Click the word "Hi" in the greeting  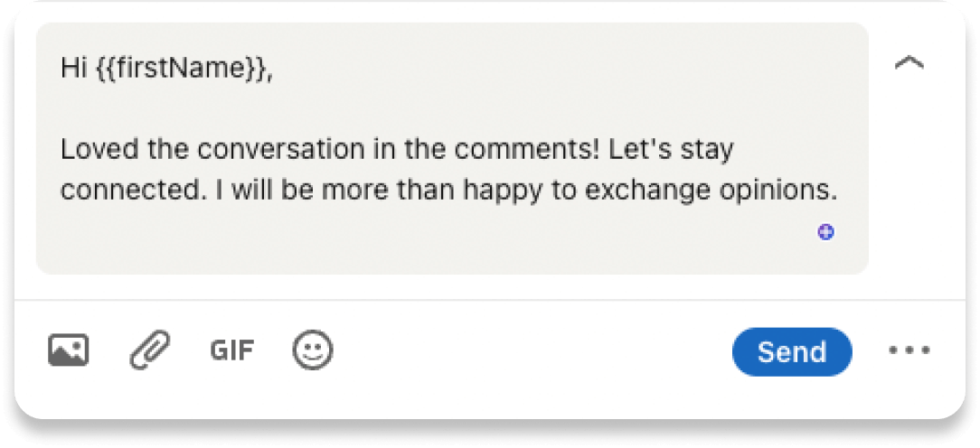tap(72, 69)
